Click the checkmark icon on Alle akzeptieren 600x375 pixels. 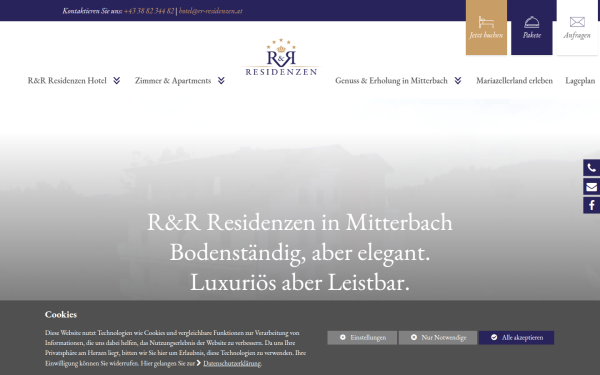point(494,337)
